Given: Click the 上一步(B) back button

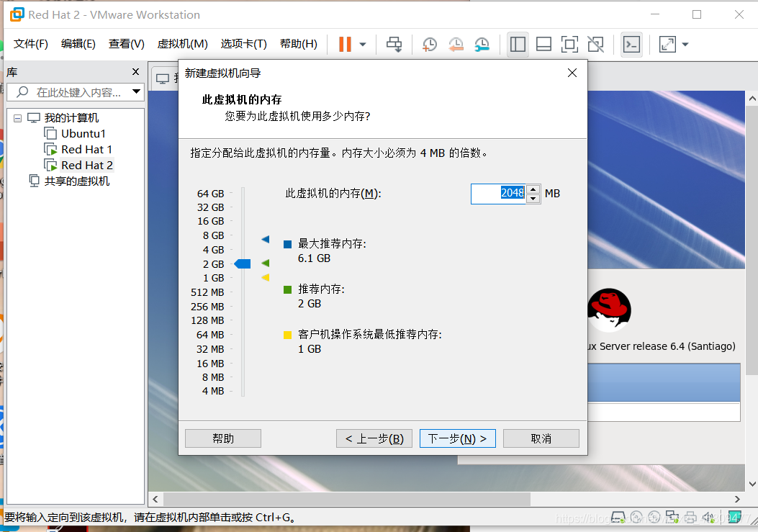Looking at the screenshot, I should [x=374, y=438].
